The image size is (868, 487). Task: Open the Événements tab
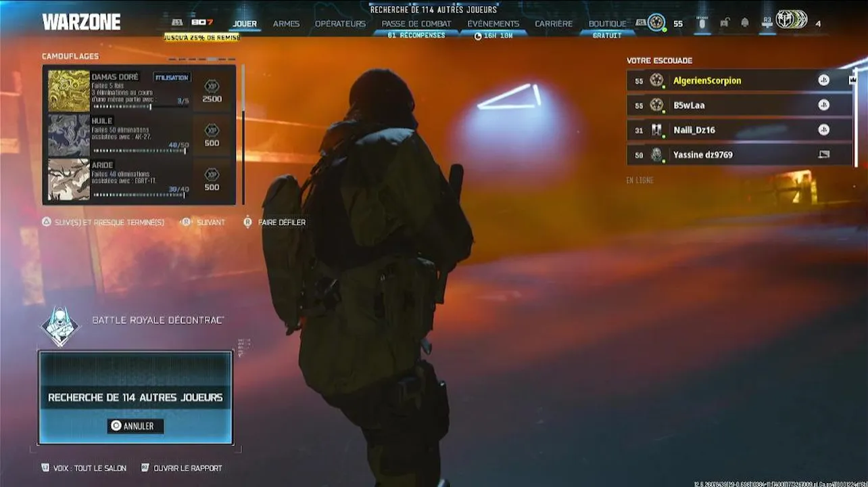[x=493, y=24]
